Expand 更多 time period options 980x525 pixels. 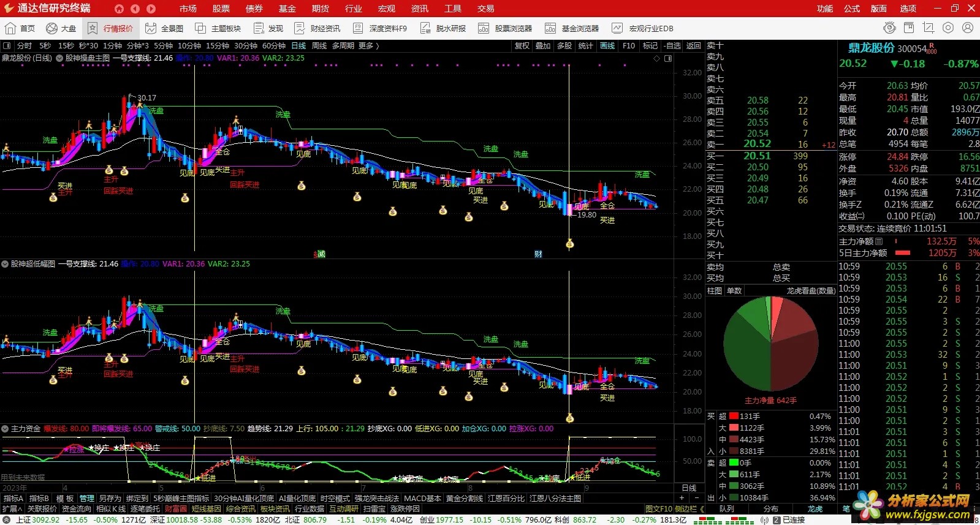(x=369, y=46)
